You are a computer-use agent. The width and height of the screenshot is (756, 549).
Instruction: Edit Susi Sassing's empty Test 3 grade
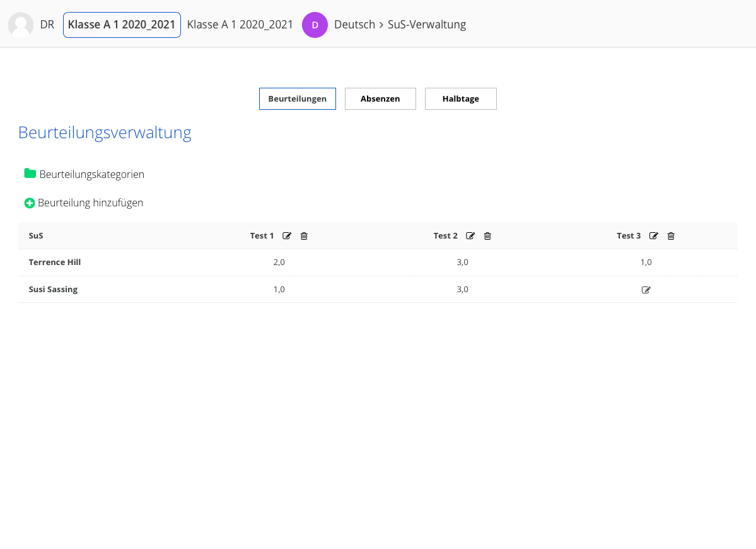pos(646,290)
